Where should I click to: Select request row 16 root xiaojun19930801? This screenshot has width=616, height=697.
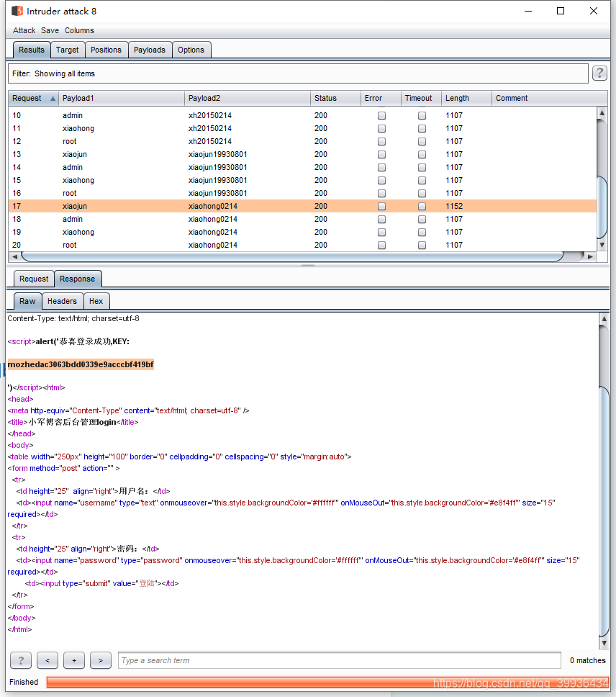[x=302, y=194]
